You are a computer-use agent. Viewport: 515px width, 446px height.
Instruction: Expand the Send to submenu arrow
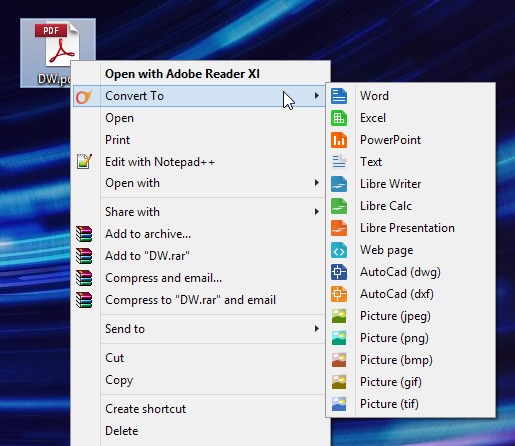click(316, 329)
